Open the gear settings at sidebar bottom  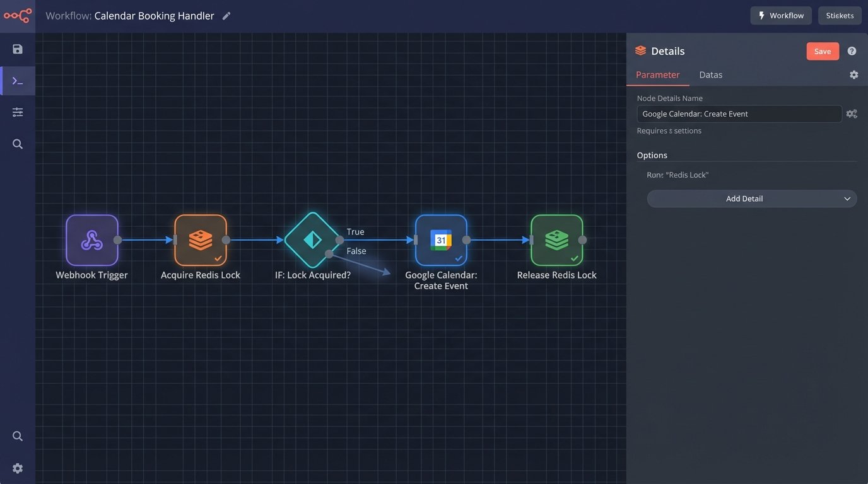pyautogui.click(x=18, y=468)
